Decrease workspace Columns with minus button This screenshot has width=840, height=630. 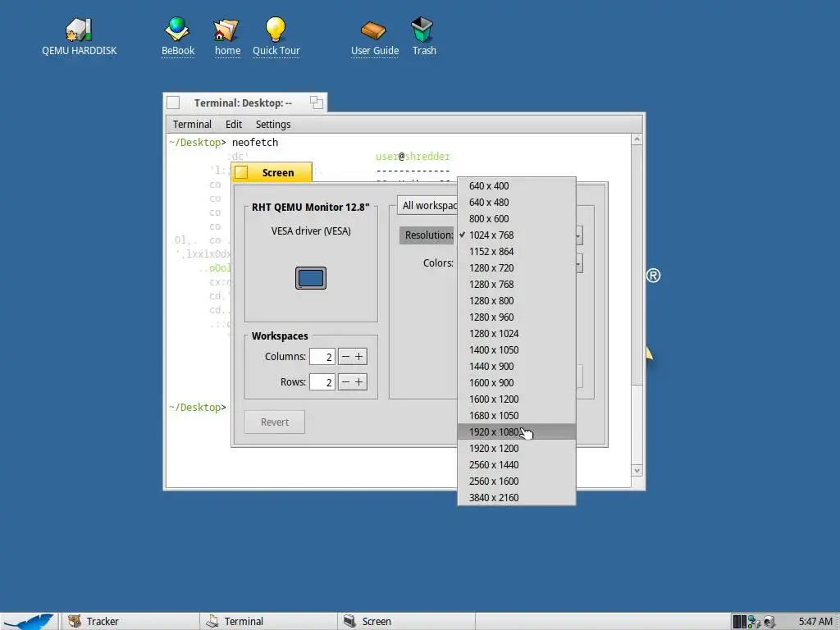point(345,356)
